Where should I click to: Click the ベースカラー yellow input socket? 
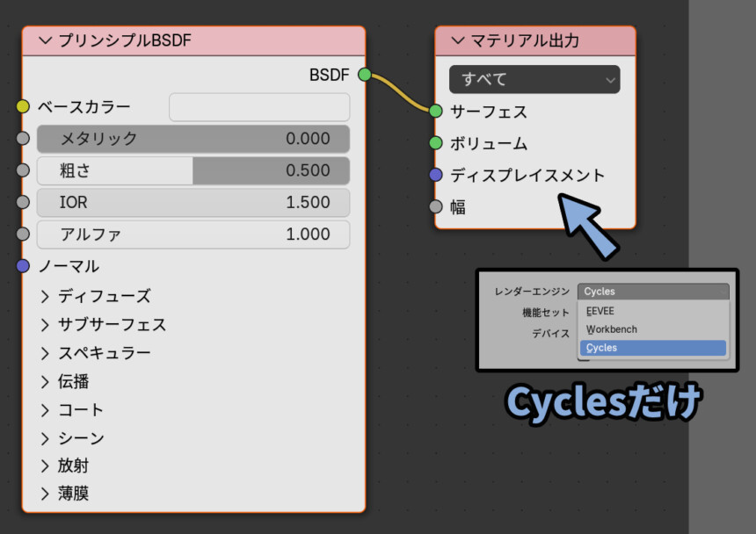[23, 106]
